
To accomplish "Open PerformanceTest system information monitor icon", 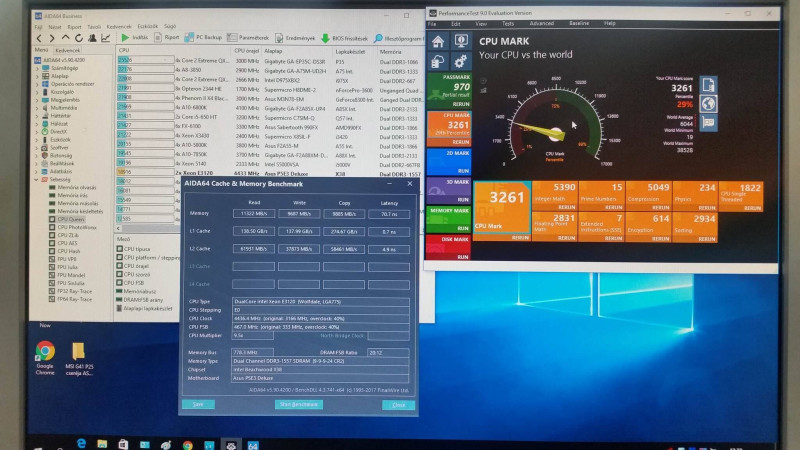I will pos(461,41).
